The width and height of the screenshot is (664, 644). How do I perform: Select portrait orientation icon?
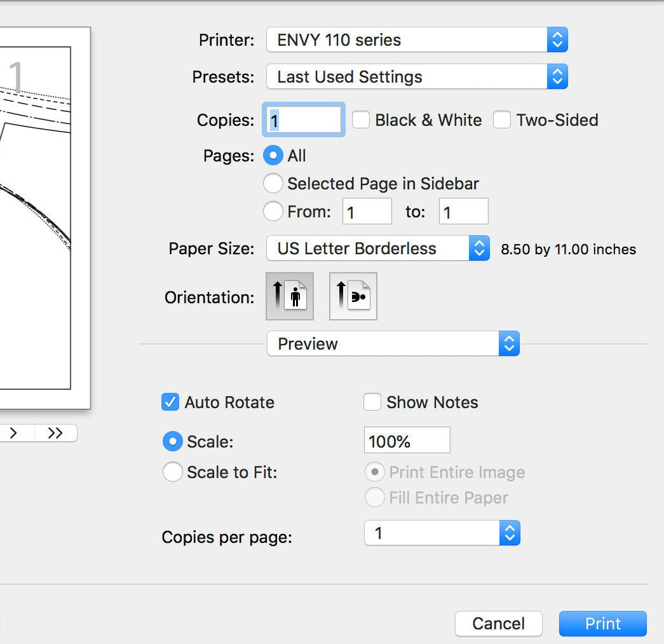[289, 296]
